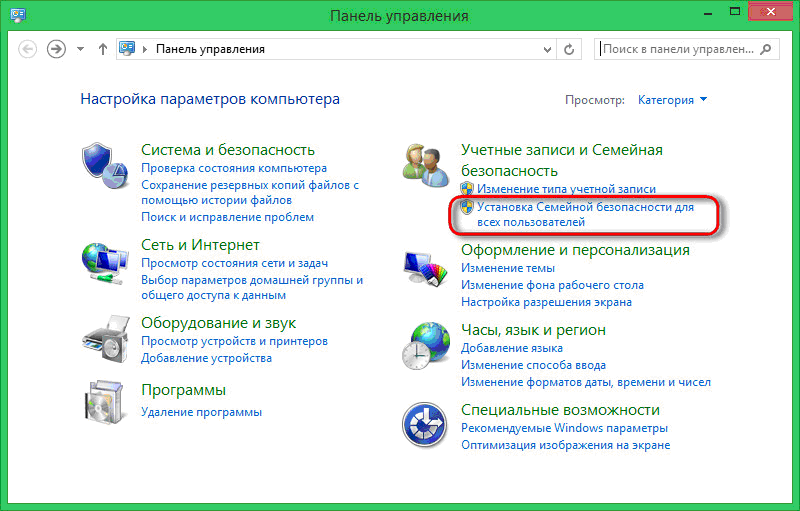The image size is (800, 511).
Task: Click the System and Security shield icon
Action: coord(105,166)
